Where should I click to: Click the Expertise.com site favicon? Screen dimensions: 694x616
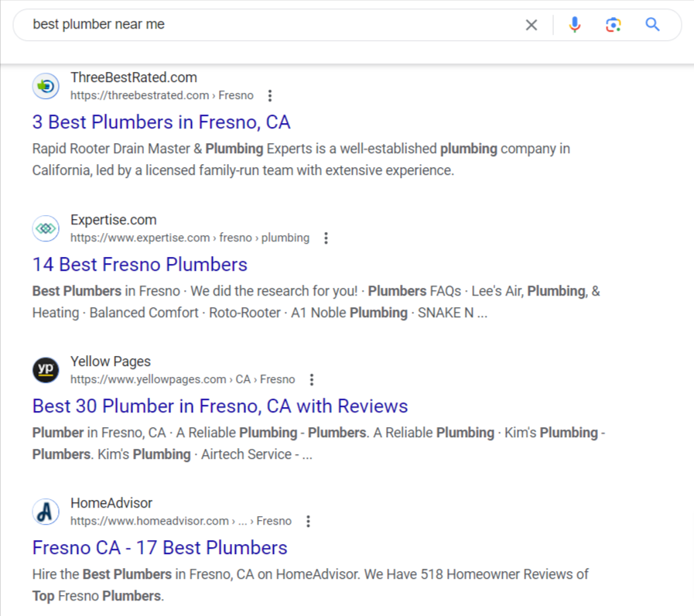pos(46,228)
